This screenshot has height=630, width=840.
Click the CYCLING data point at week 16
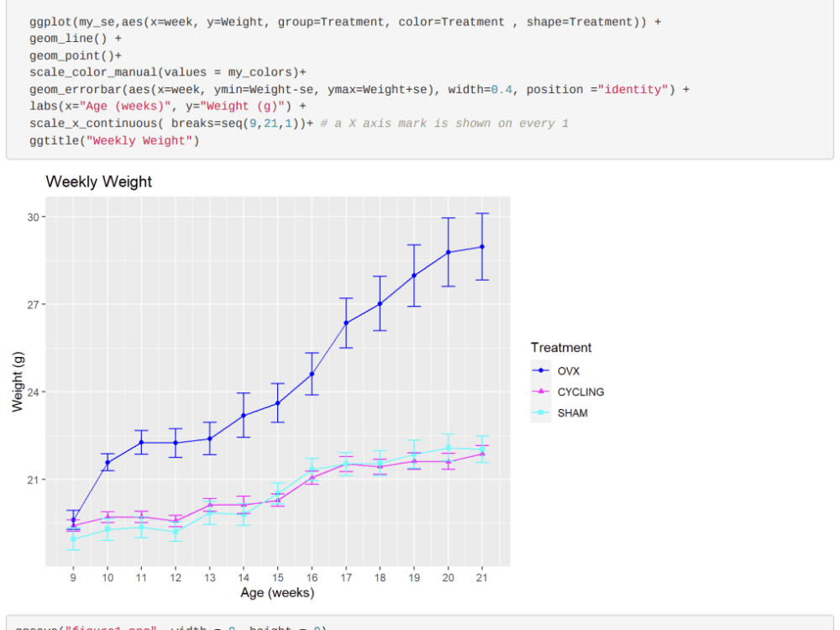coord(312,477)
